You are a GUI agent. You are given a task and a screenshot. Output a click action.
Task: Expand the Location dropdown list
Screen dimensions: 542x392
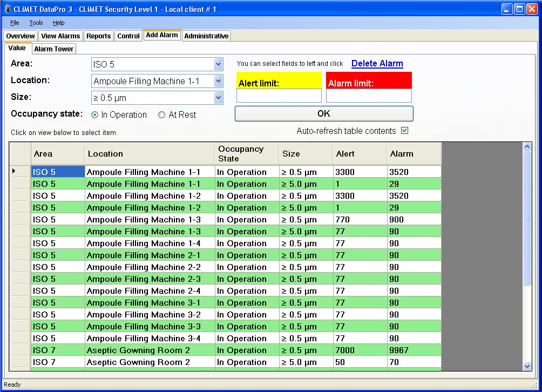pyautogui.click(x=218, y=81)
